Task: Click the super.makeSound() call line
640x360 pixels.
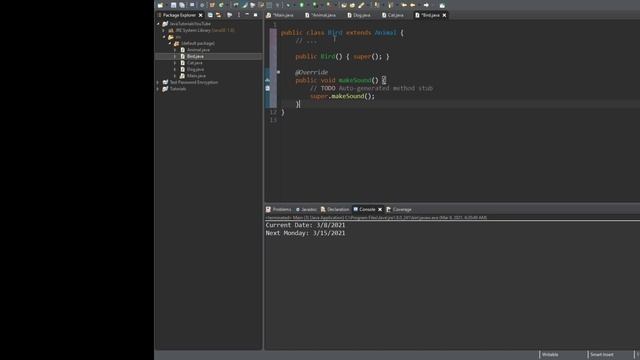Action: click(x=342, y=96)
